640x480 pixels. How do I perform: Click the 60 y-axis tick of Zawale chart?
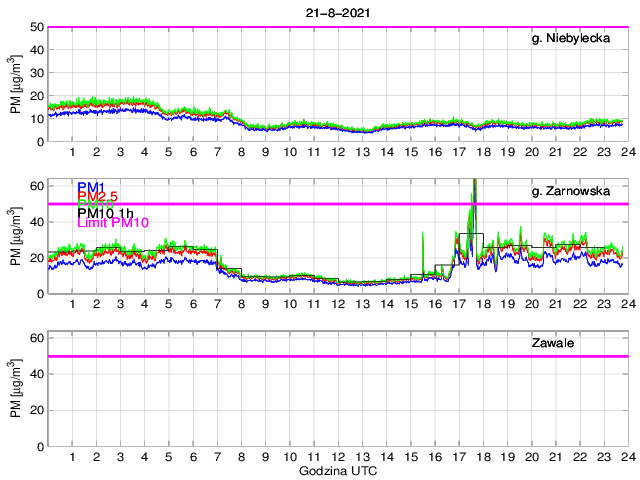(x=37, y=338)
